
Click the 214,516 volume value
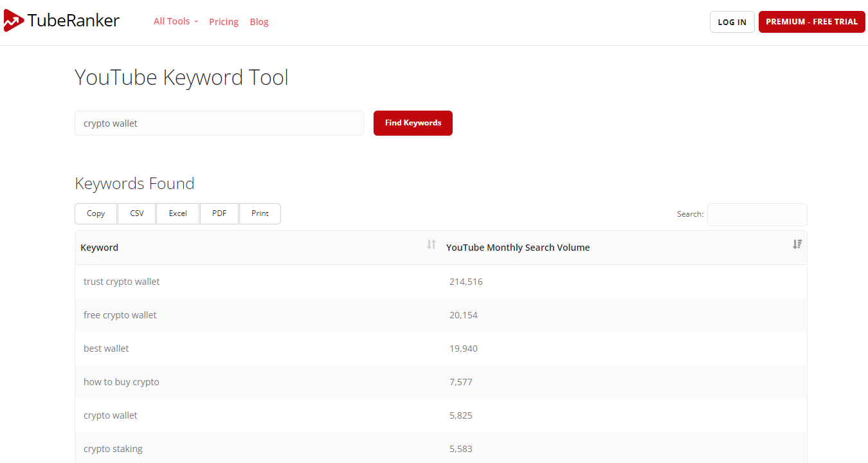(466, 282)
